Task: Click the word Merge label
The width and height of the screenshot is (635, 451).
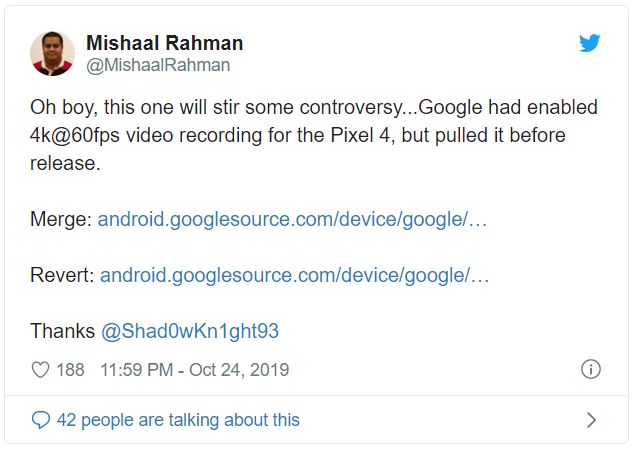Action: pos(62,220)
